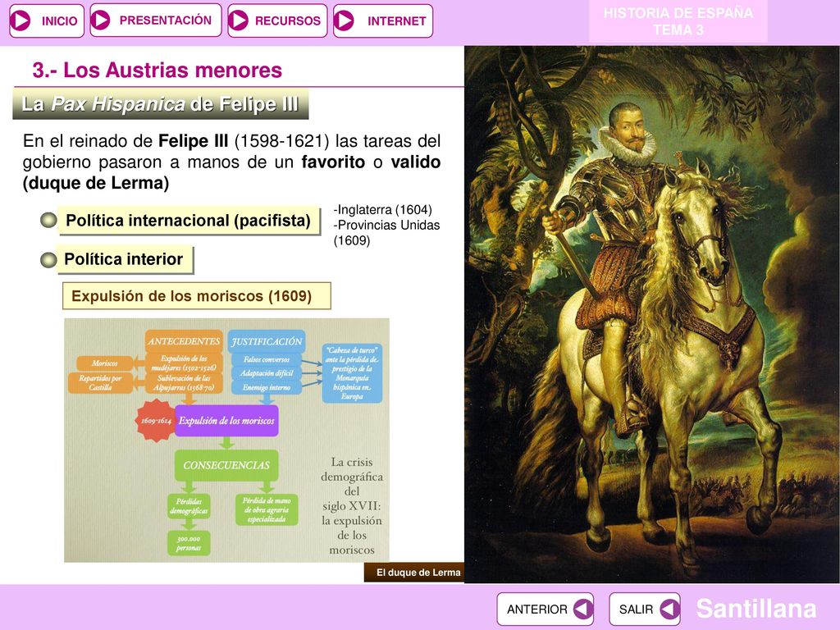Click the Pérdidas demográficas green box
The width and height of the screenshot is (840, 630).
189,506
